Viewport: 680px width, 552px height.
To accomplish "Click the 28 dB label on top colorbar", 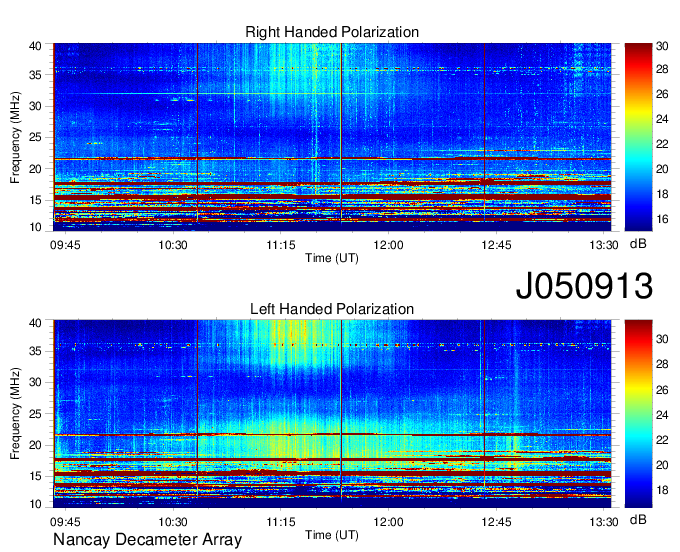I will (662, 69).
